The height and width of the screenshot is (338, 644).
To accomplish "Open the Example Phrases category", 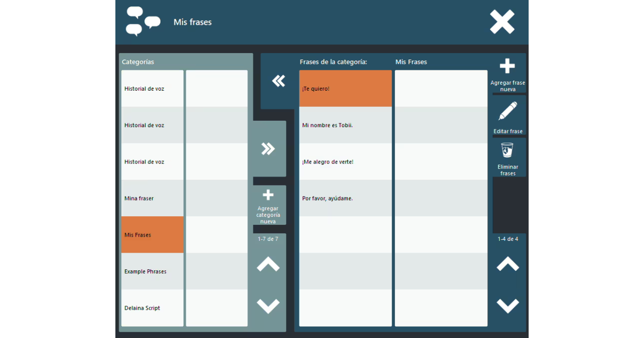I will pyautogui.click(x=152, y=271).
